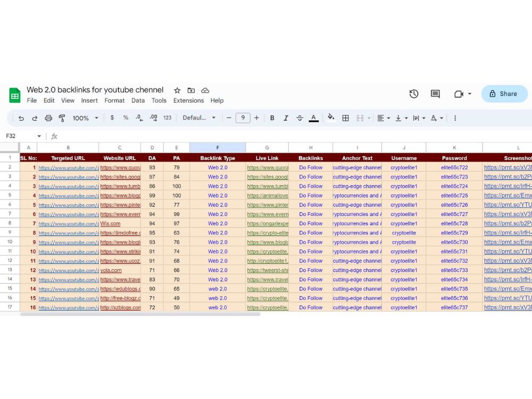Toggle bold formatting
Screen dimensions: 532x399
click(x=272, y=118)
